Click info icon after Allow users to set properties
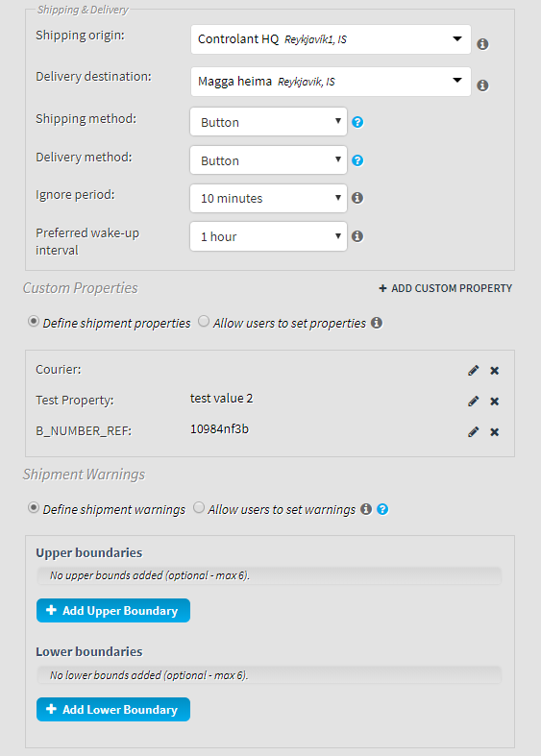 377,323
